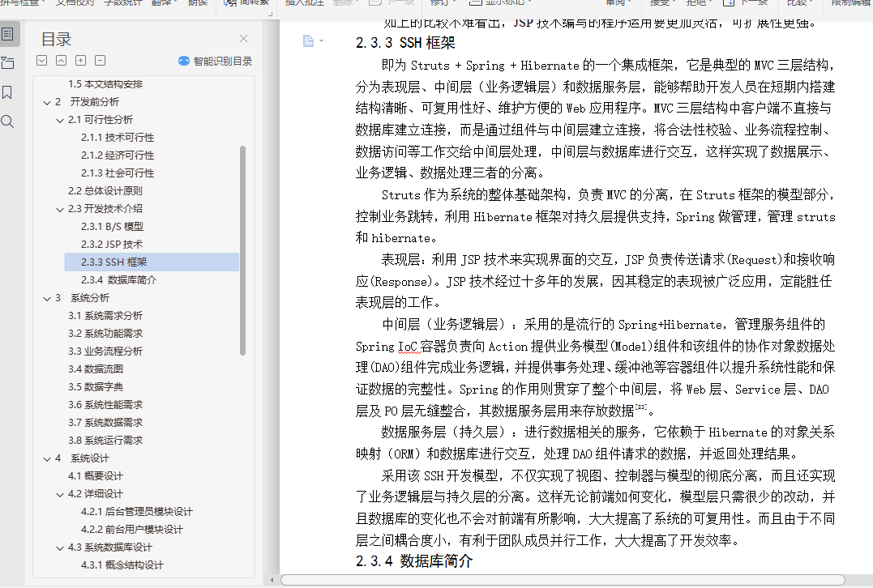Go to 2.1.3 社会可行性
The width and height of the screenshot is (873, 588).
(118, 173)
